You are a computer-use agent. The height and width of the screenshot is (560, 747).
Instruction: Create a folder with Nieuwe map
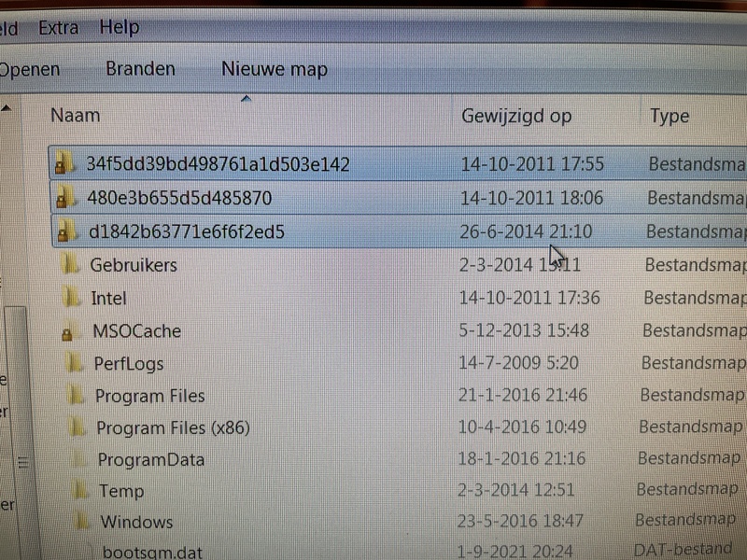coord(275,69)
